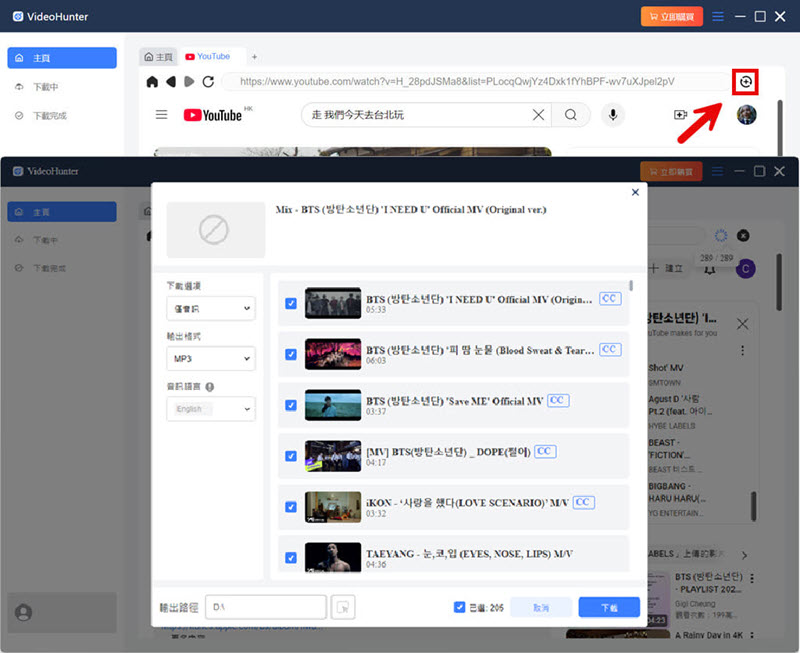Click the URL address bar
The height and width of the screenshot is (653, 800).
click(x=477, y=82)
